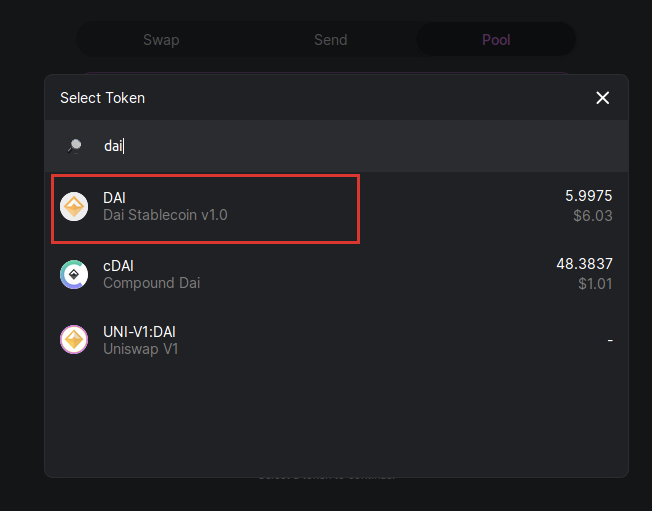Image resolution: width=652 pixels, height=511 pixels.
Task: Focus the token search field containing dai
Action: coord(336,146)
